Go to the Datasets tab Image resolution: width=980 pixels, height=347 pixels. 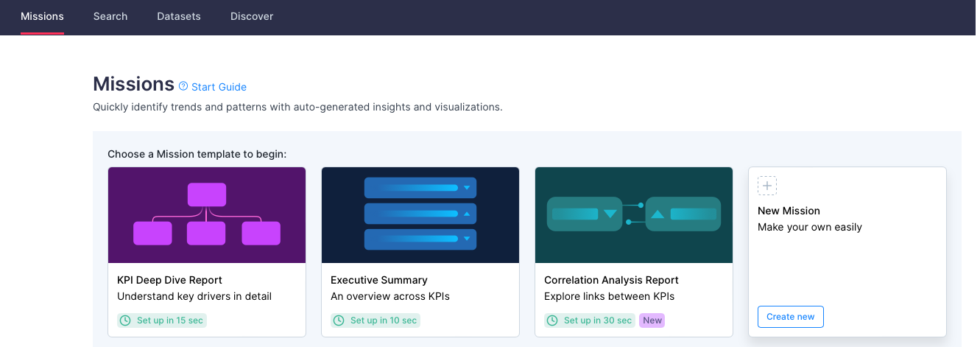click(x=179, y=16)
